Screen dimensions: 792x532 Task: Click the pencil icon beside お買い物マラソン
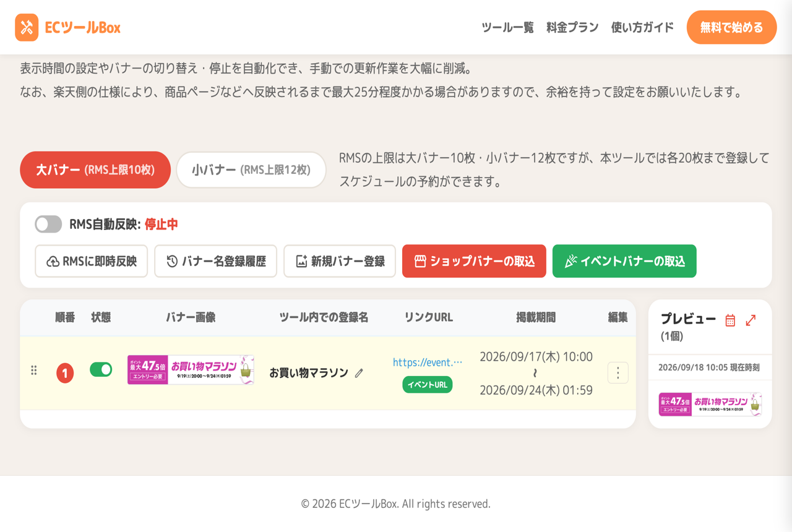(359, 373)
